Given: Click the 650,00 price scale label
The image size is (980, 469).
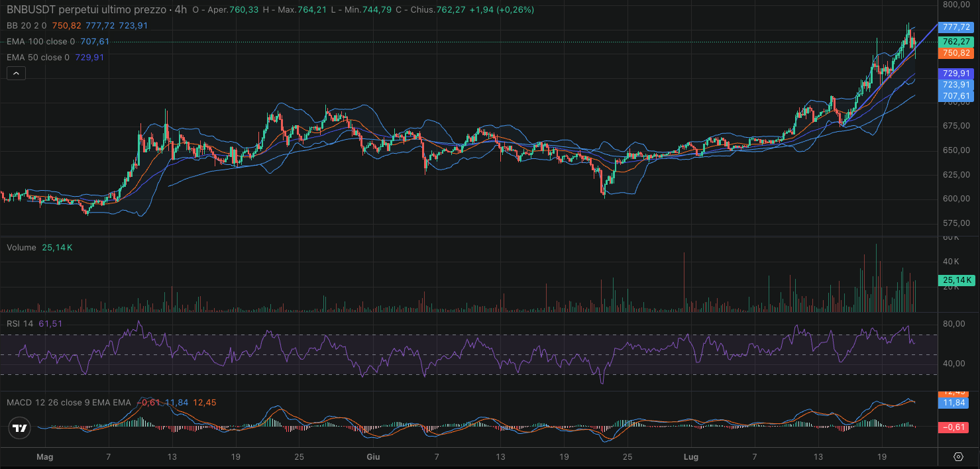Looking at the screenshot, I should [x=956, y=150].
